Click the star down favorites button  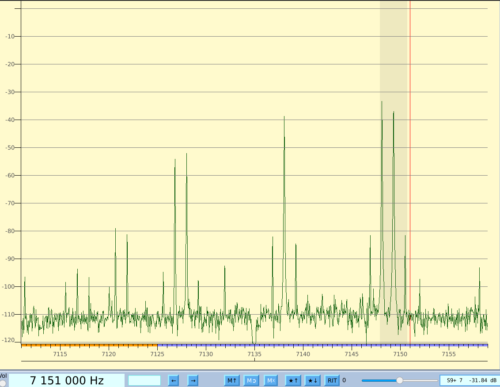click(312, 380)
